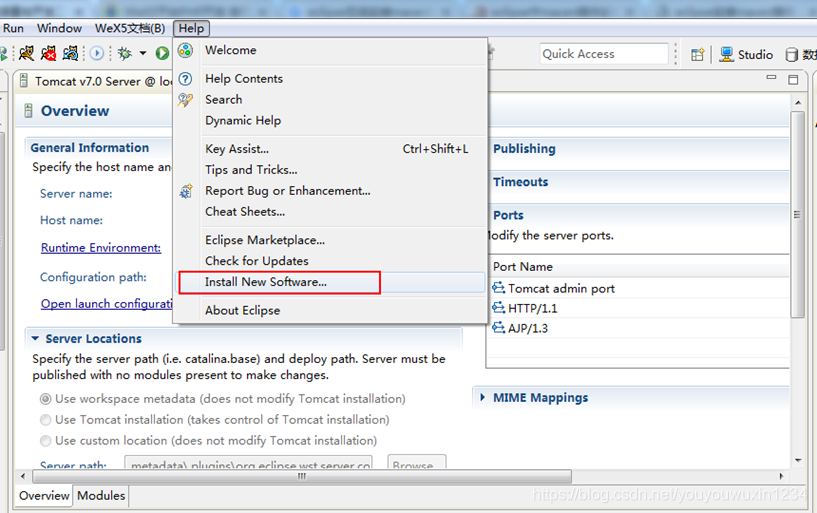Select the Tomcat v7.0 Server editor tab
Viewport: 817px width, 513px height.
(x=95, y=81)
